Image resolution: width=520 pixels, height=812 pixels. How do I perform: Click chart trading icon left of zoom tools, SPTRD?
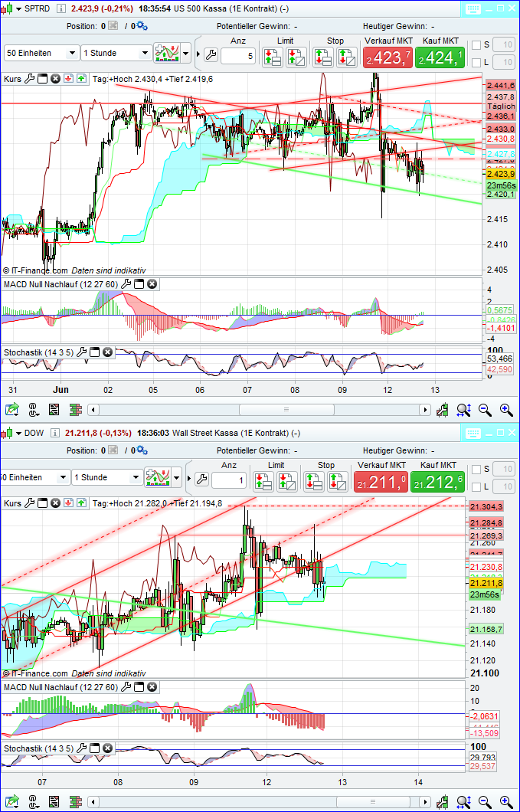click(443, 410)
